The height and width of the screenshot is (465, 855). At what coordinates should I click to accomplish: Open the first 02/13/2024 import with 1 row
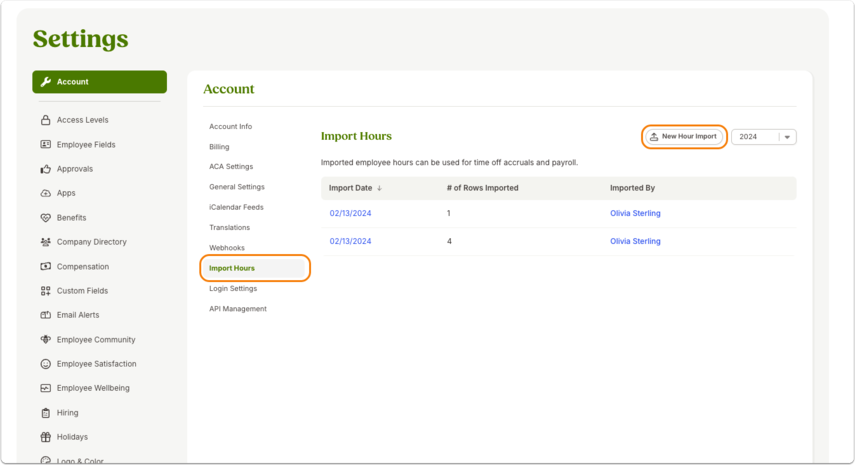coord(350,213)
